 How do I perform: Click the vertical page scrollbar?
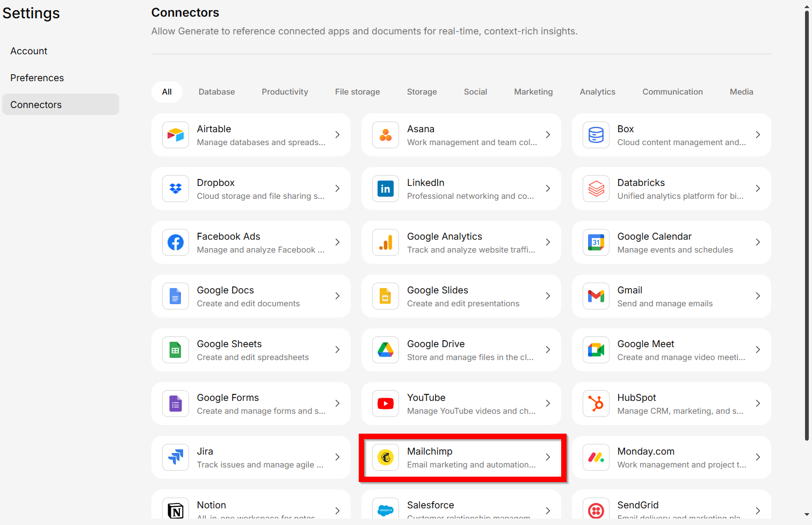[807, 226]
